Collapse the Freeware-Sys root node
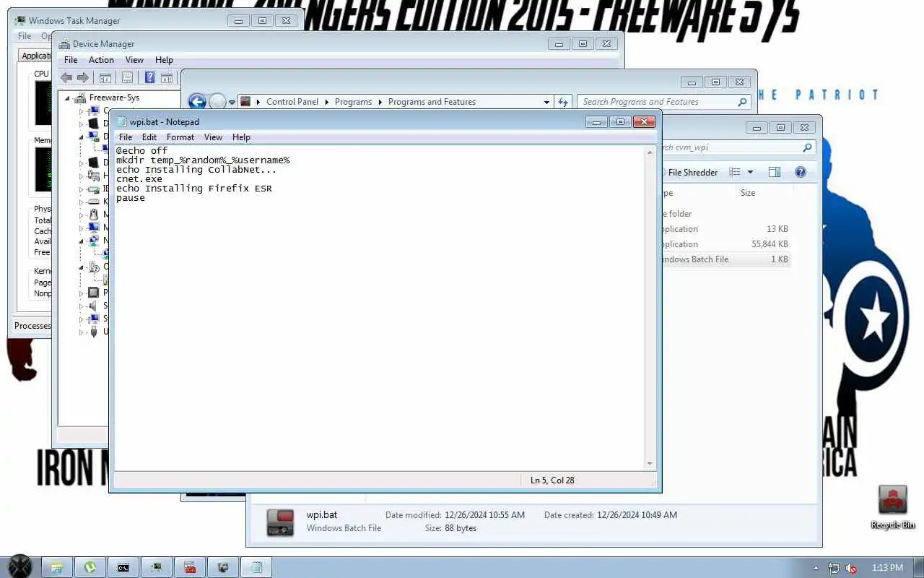This screenshot has height=578, width=924. (67, 98)
